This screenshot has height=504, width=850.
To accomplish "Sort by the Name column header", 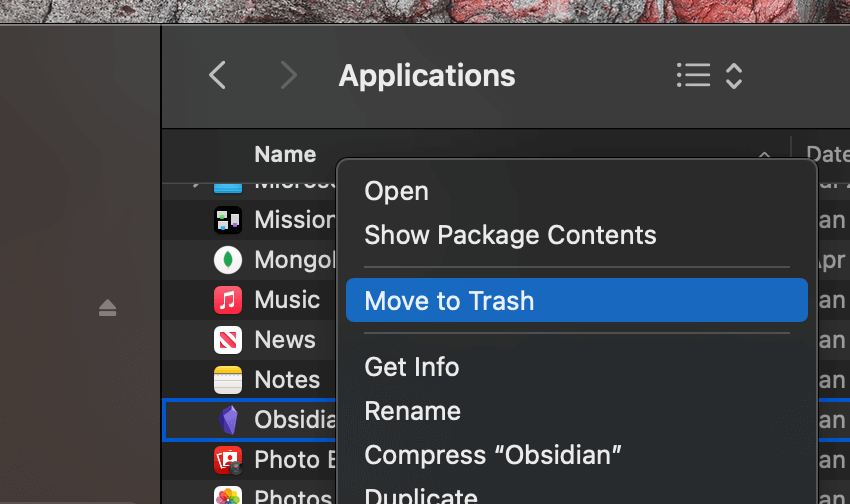I will point(285,155).
